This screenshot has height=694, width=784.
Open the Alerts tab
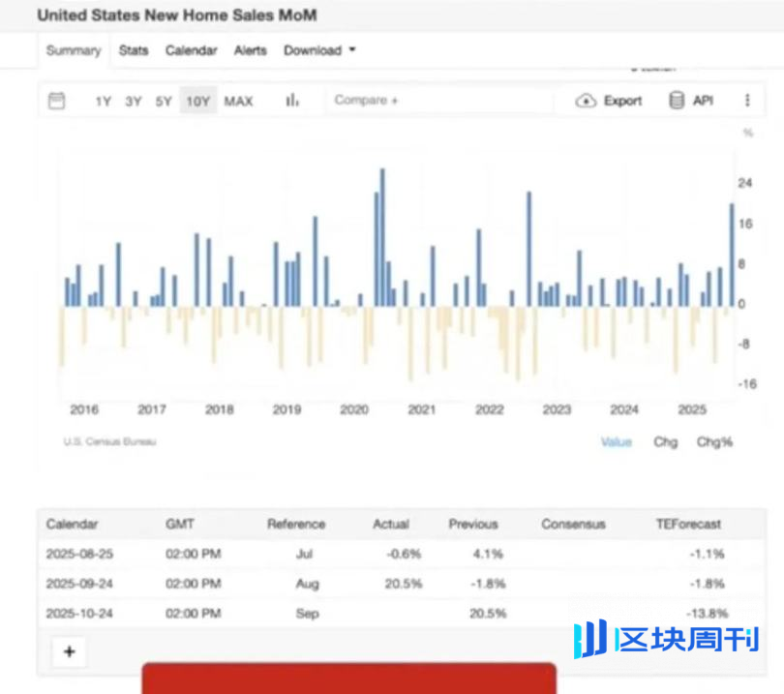coord(250,50)
